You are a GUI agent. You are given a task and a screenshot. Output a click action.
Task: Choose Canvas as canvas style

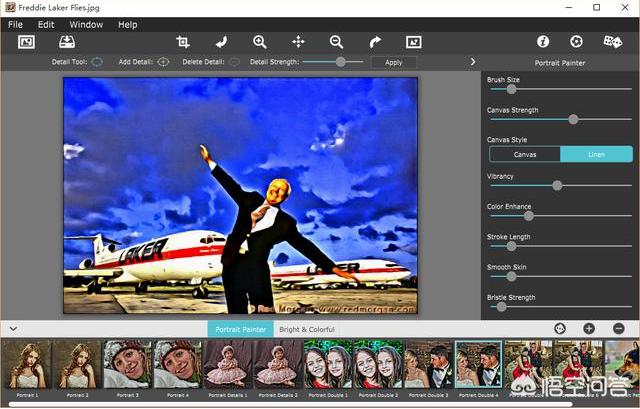525,155
